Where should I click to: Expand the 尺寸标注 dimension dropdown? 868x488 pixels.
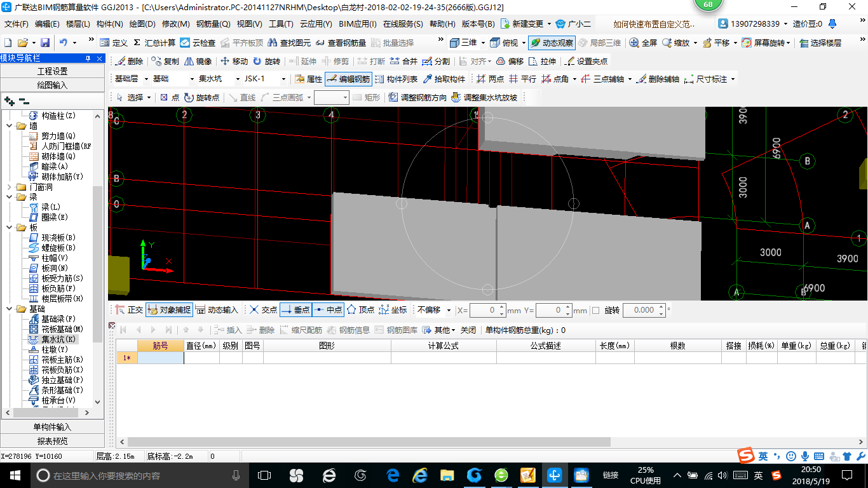click(733, 79)
